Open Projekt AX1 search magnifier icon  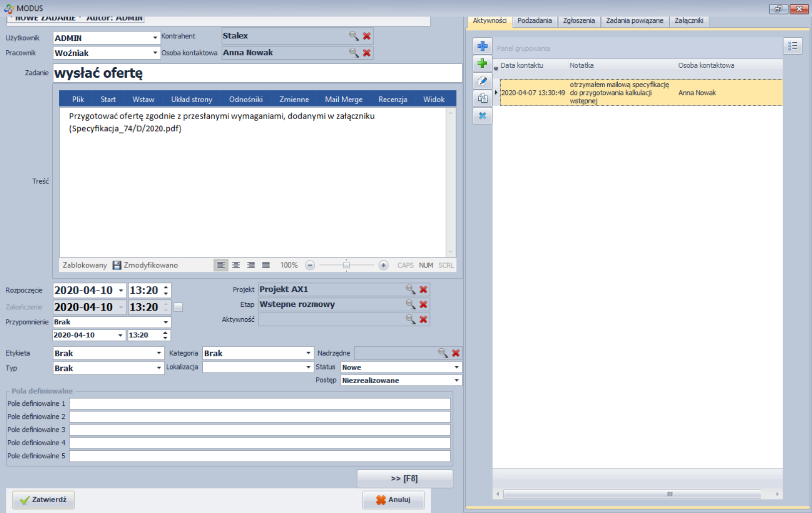tap(410, 289)
